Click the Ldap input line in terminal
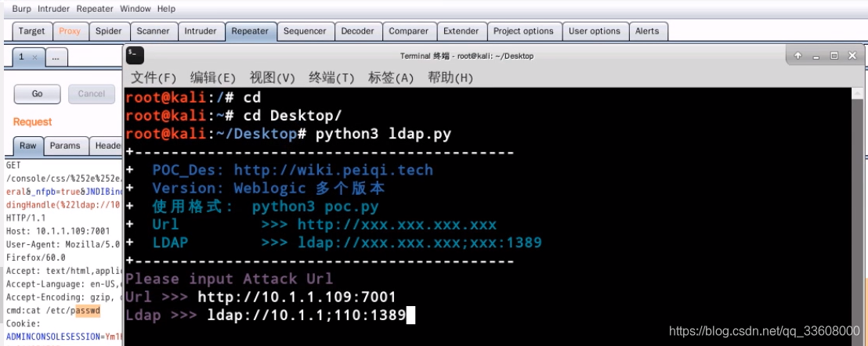Image resolution: width=868 pixels, height=346 pixels. click(270, 315)
